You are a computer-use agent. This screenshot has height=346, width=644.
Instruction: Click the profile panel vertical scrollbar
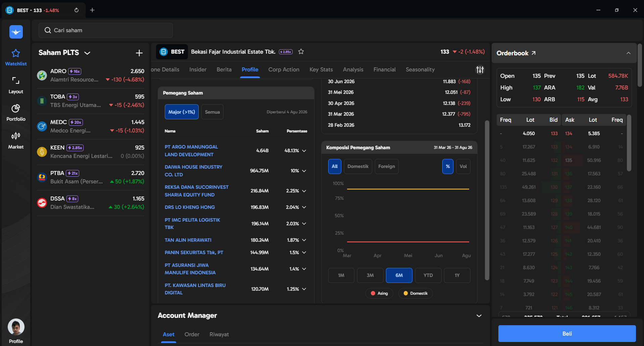coord(487,200)
